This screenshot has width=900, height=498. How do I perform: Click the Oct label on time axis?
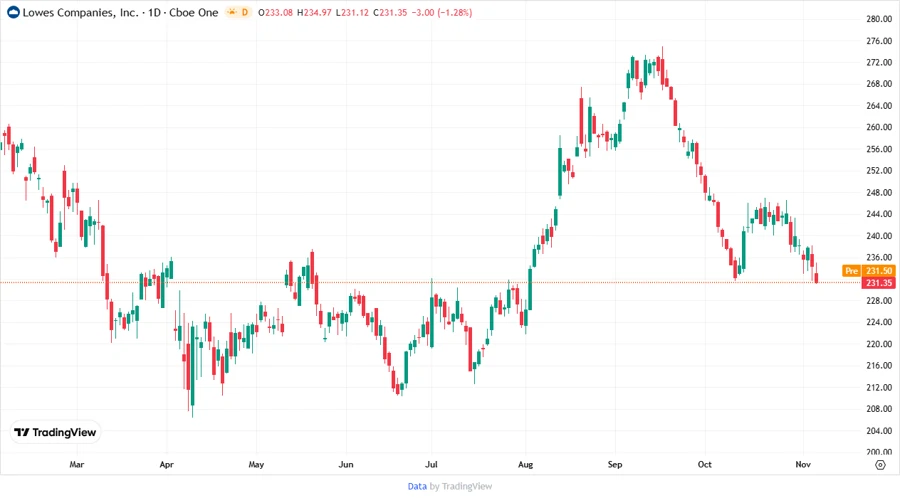point(704,464)
